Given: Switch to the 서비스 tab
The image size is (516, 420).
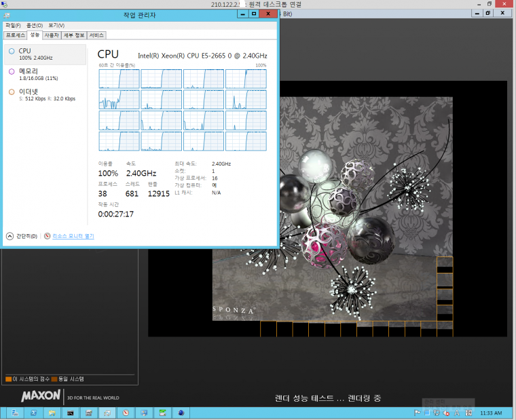Looking at the screenshot, I should pyautogui.click(x=96, y=35).
